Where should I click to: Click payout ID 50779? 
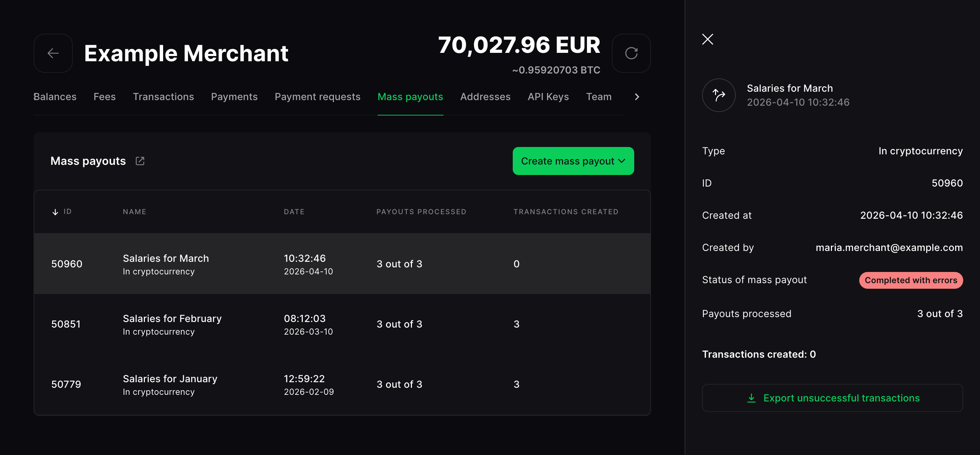[66, 384]
